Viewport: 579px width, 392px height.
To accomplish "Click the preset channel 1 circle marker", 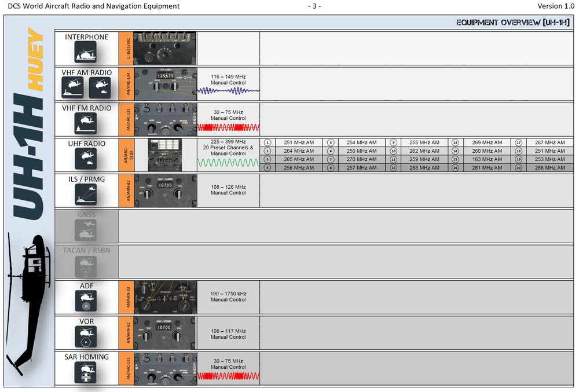I will [x=267, y=142].
